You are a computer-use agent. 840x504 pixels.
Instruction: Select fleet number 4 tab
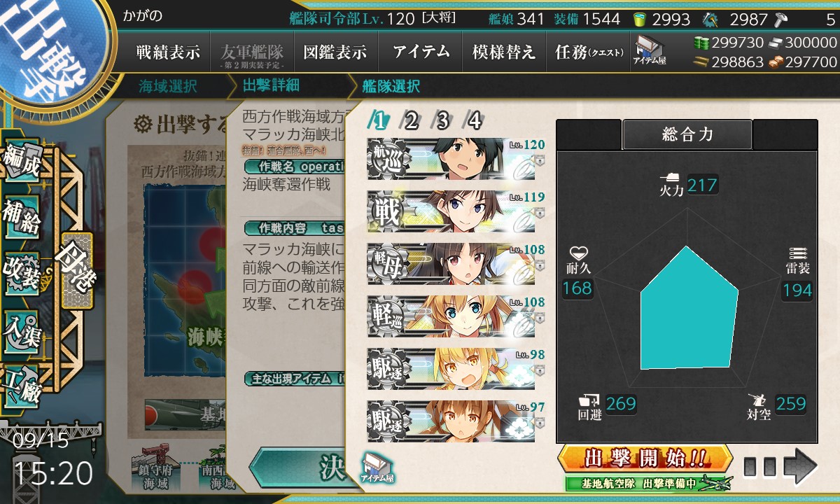pos(475,121)
